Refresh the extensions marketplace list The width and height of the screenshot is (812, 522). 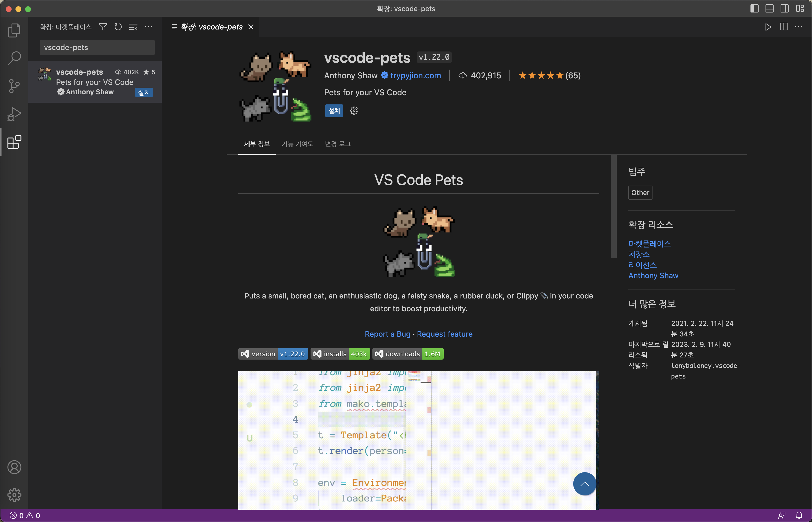(x=118, y=27)
